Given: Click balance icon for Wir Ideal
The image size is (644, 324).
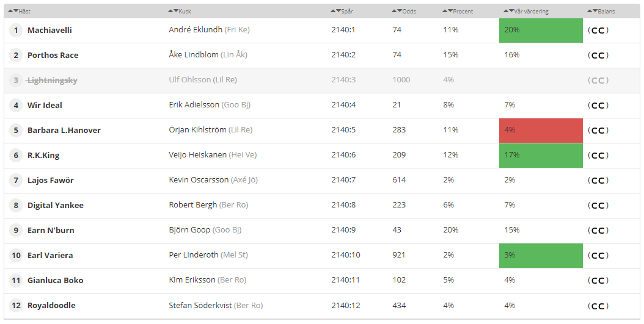Looking at the screenshot, I should (598, 106).
